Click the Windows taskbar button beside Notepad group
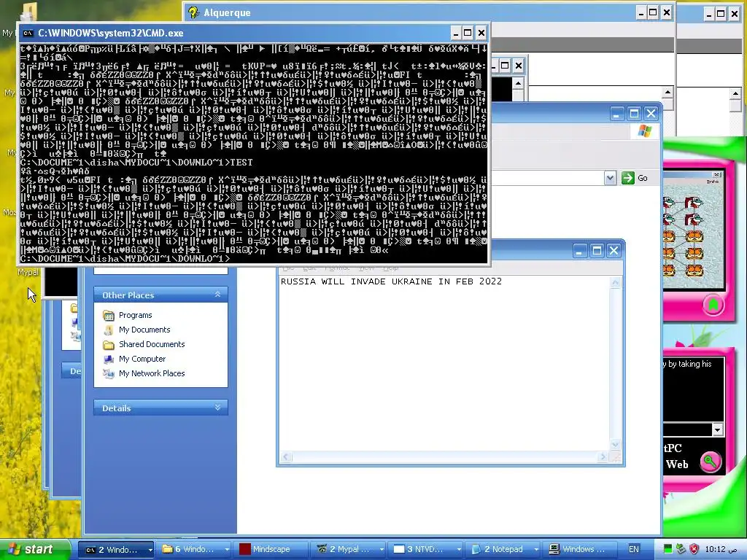This screenshot has width=747, height=560. click(x=580, y=549)
